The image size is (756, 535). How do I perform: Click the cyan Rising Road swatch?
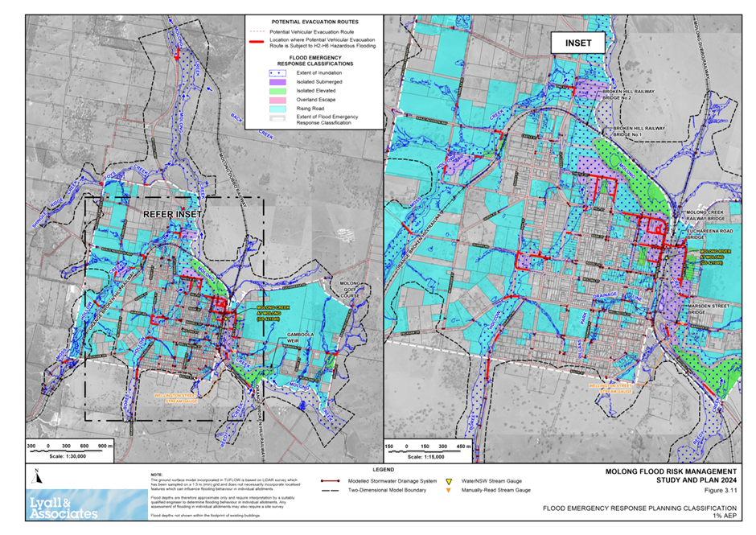pyautogui.click(x=277, y=109)
